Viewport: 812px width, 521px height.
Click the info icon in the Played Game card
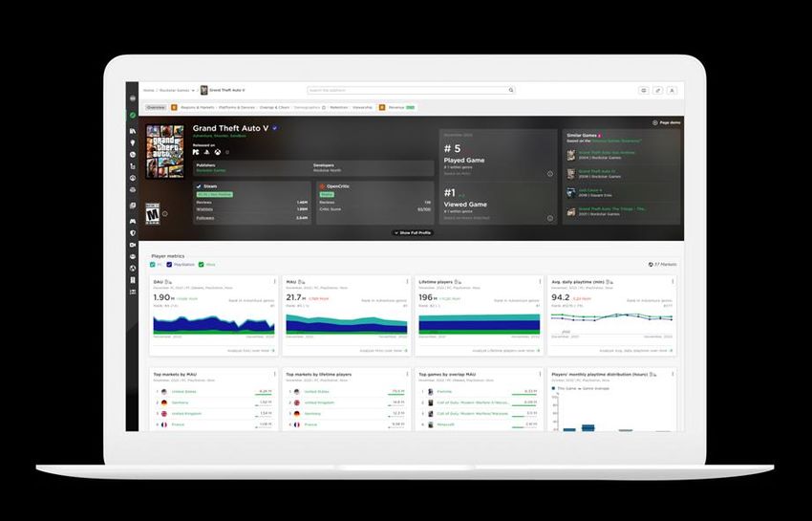click(x=550, y=174)
